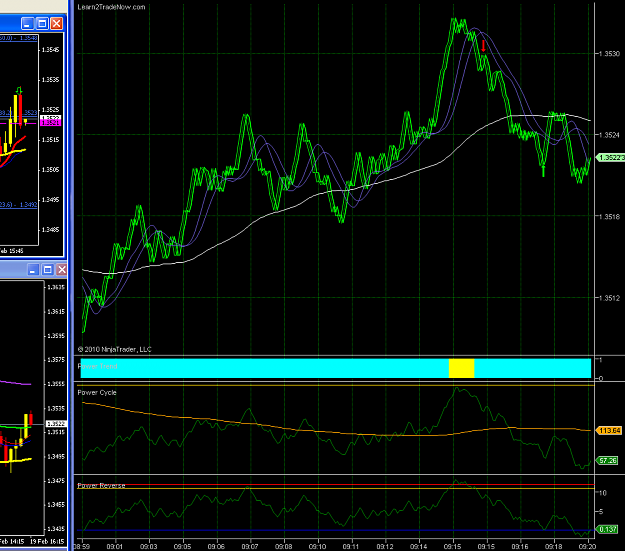Select the Power Trend indicator label
Image resolution: width=625 pixels, height=551 pixels.
click(97, 366)
